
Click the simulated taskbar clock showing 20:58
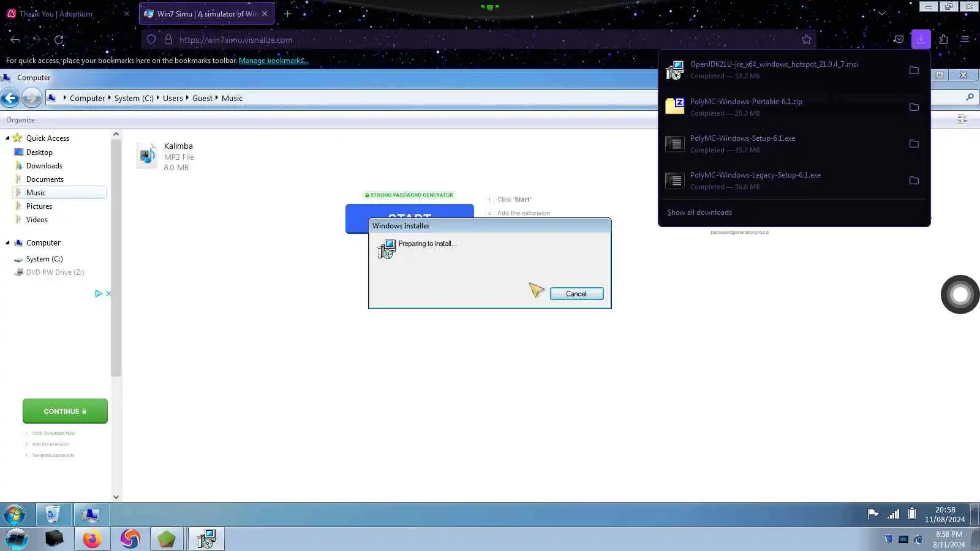coord(945,514)
